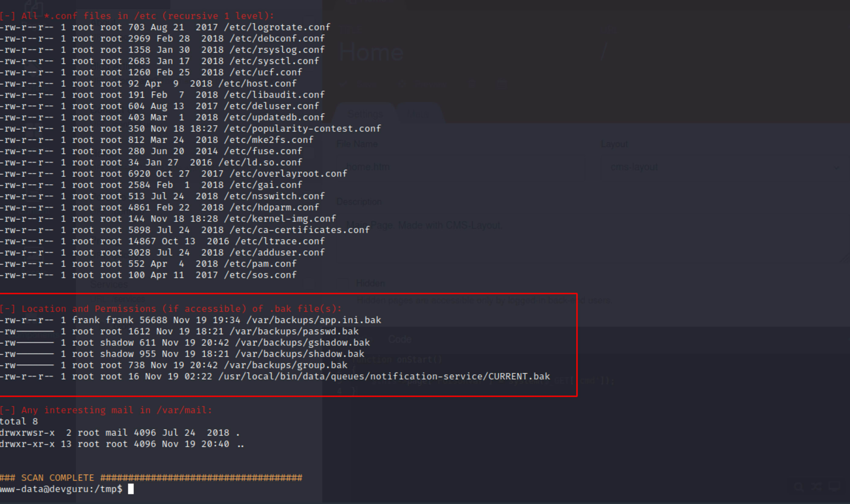Click the trash delete page icon
This screenshot has height=504, width=850.
point(472,83)
